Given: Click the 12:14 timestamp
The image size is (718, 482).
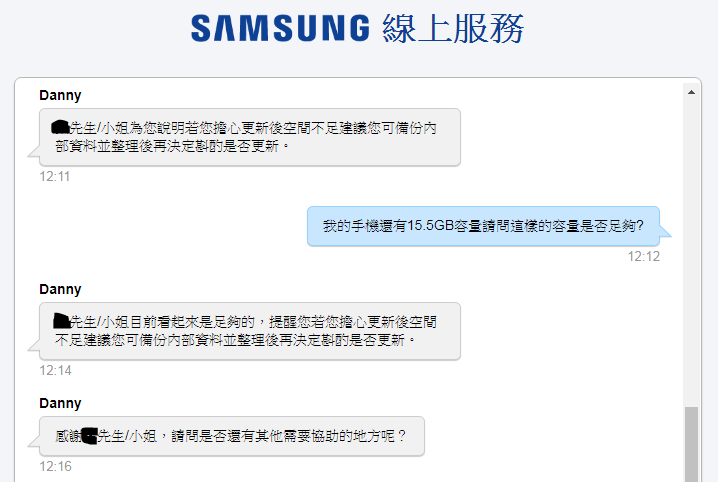Looking at the screenshot, I should (55, 371).
